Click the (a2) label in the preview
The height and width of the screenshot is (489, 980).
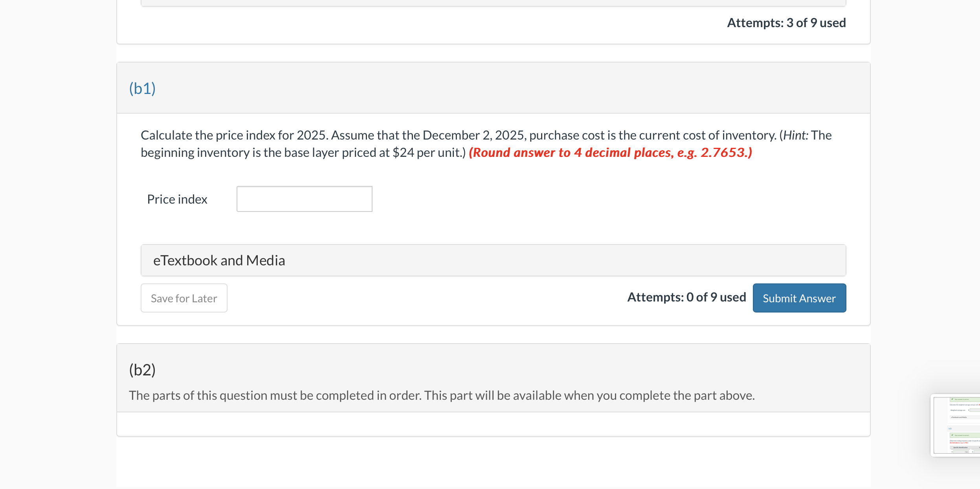(950, 428)
